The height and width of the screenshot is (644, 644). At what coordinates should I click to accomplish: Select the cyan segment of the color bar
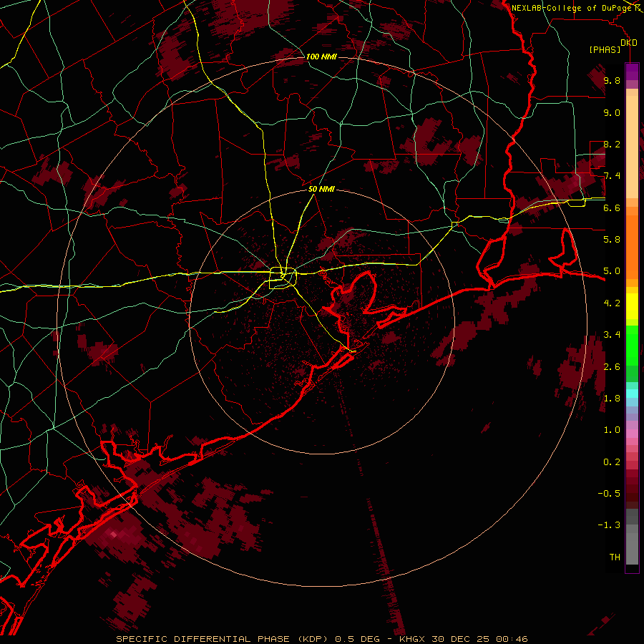(632, 394)
